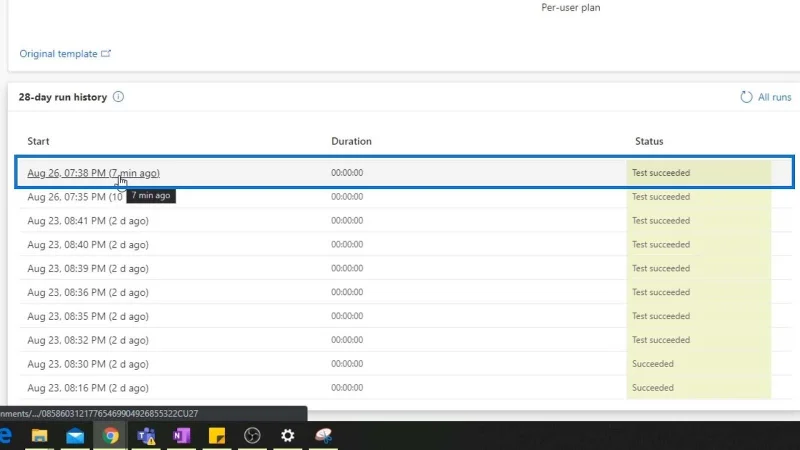Open the Aug 26, 07:38 PM run
The image size is (800, 450).
(x=93, y=173)
